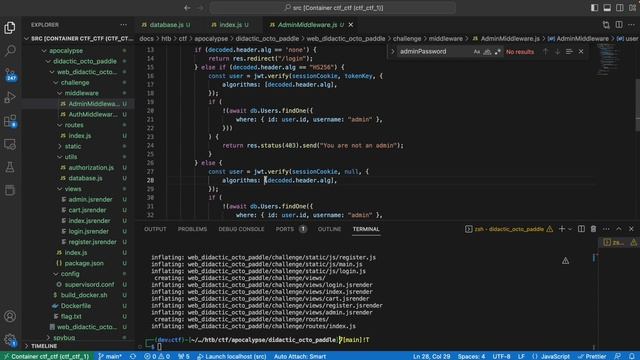640x360 pixels.
Task: Open the Run and Debug view
Action: [10, 97]
